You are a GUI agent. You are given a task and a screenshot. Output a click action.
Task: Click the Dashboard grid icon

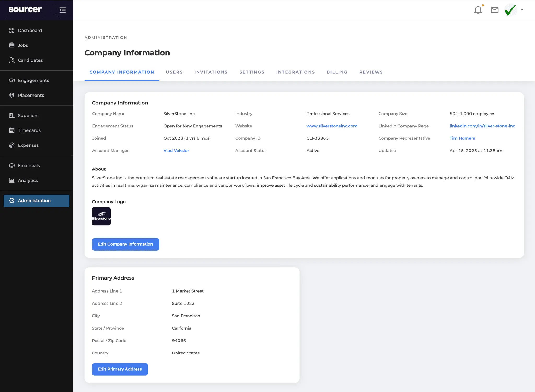(12, 31)
